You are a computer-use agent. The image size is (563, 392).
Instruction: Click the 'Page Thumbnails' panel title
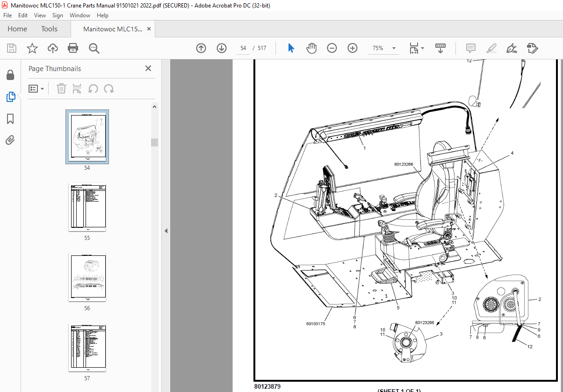(55, 69)
